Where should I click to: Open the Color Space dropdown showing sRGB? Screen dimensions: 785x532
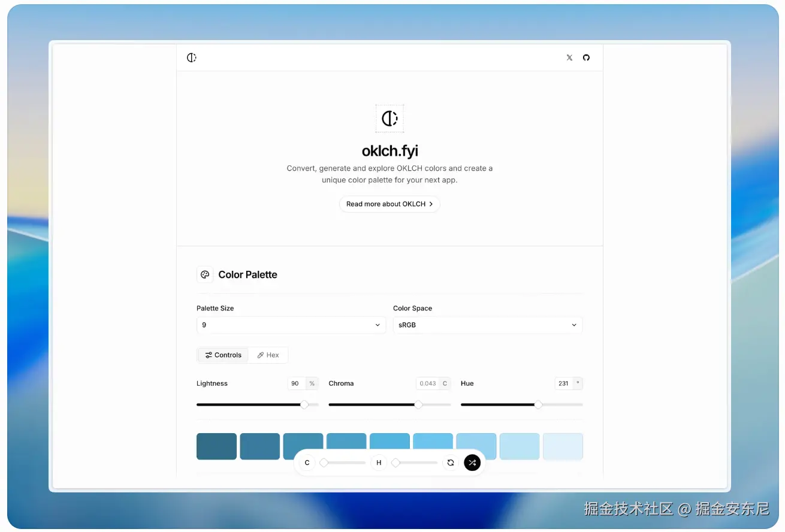point(488,325)
